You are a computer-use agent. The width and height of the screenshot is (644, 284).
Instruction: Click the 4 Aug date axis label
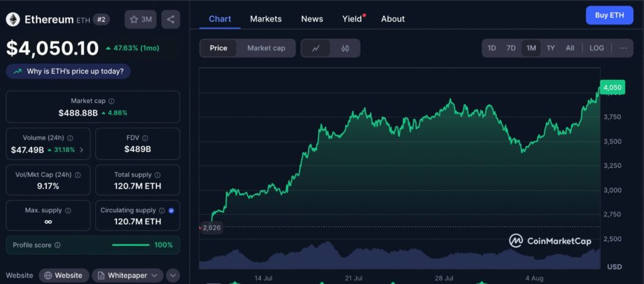[535, 278]
